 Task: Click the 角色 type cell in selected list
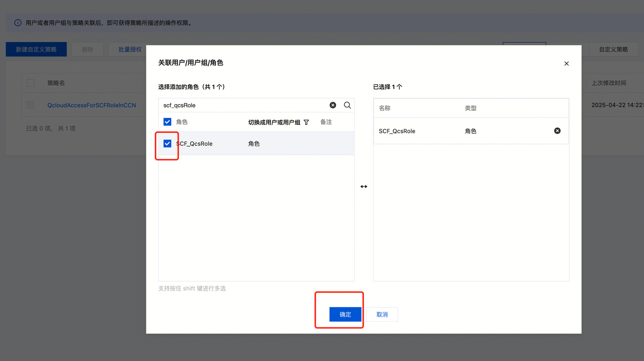pos(471,131)
